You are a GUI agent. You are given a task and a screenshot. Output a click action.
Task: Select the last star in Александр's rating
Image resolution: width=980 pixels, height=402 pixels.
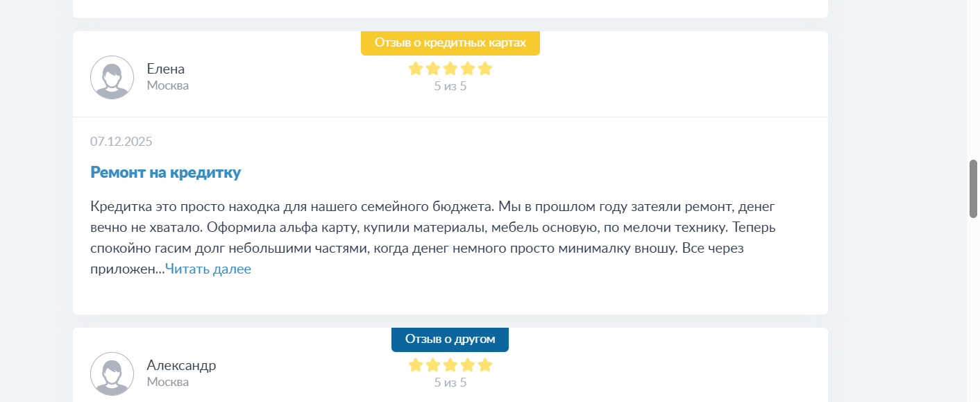(x=485, y=365)
